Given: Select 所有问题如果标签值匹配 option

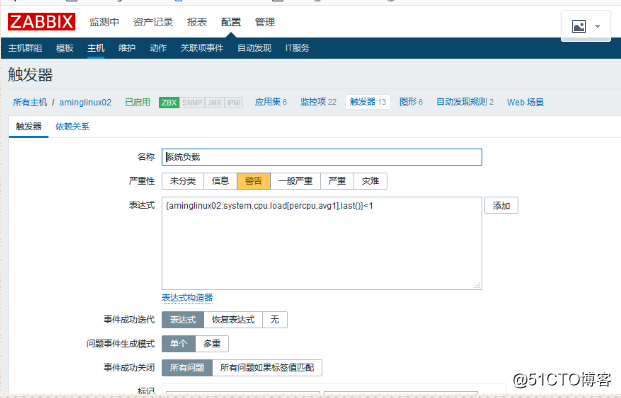Looking at the screenshot, I should pos(267,368).
